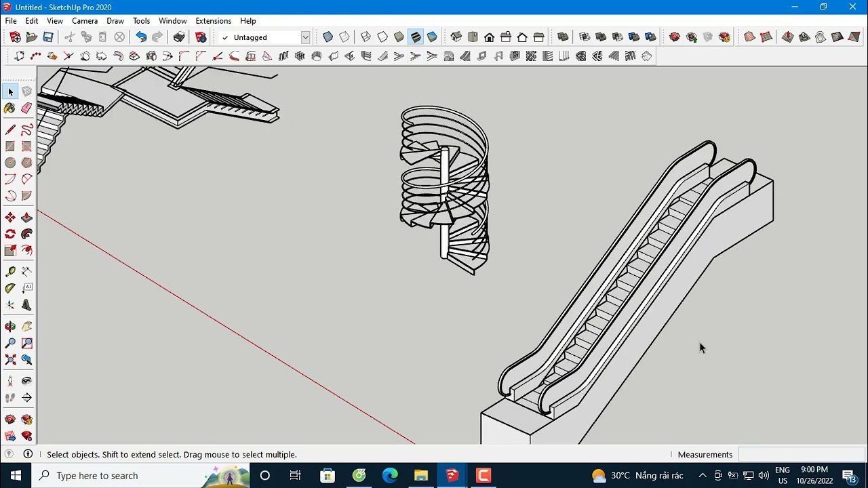Image resolution: width=868 pixels, height=488 pixels.
Task: Click the Zoom Extents tool
Action: (x=10, y=360)
